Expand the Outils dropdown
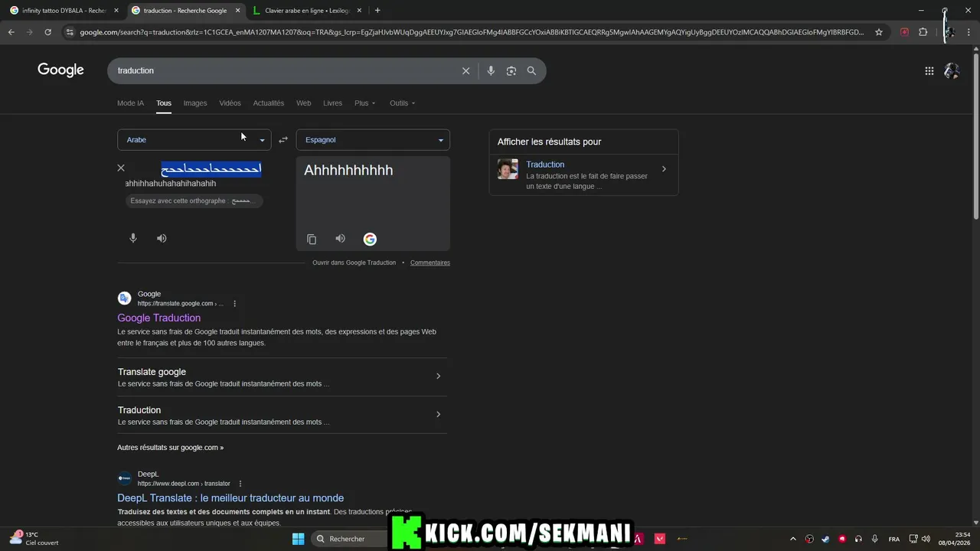Viewport: 980px width, 551px height. tap(403, 103)
